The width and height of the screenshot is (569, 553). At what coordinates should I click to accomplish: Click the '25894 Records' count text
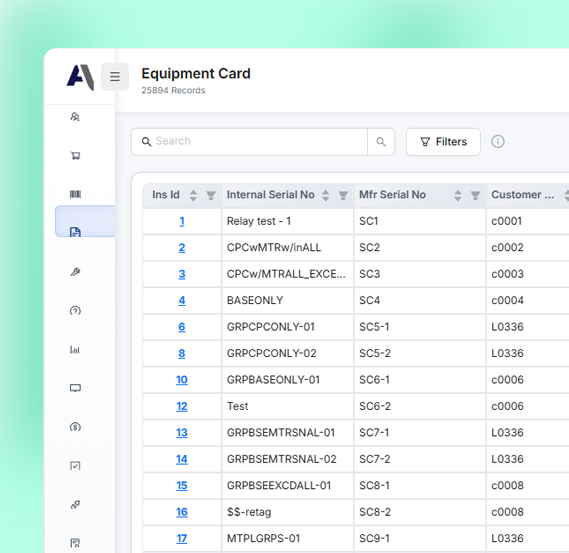(x=173, y=90)
